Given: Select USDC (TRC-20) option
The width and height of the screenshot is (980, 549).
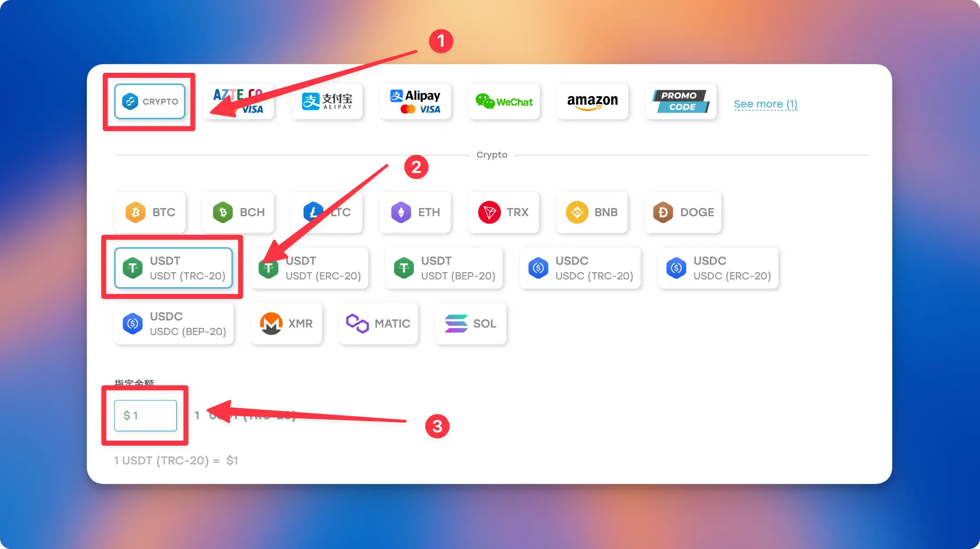Looking at the screenshot, I should (580, 268).
